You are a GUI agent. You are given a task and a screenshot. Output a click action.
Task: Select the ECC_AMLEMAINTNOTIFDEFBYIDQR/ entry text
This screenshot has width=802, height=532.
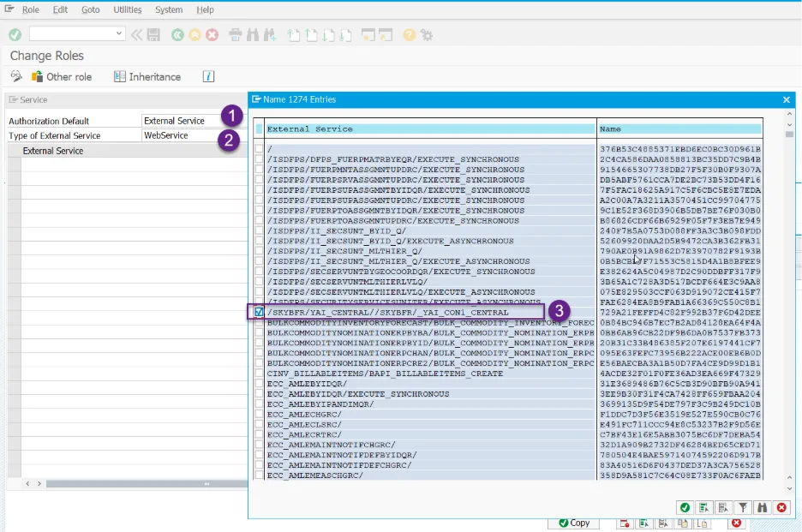click(342, 455)
